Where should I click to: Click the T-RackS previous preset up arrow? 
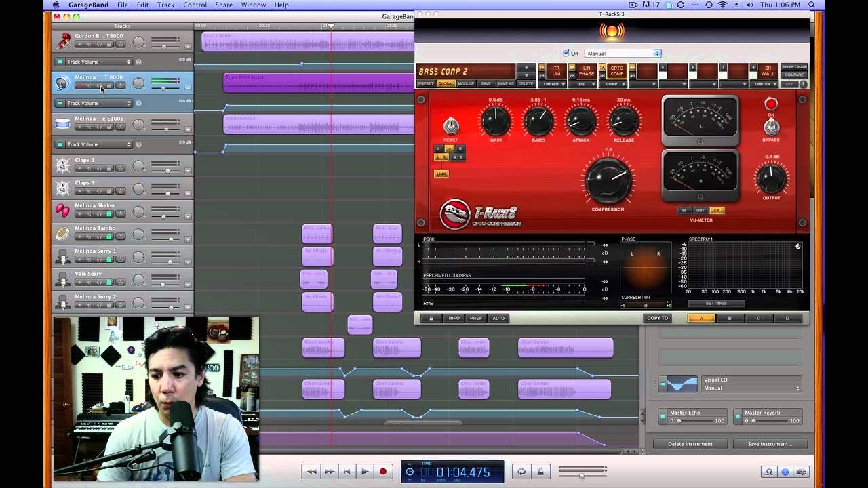pyautogui.click(x=526, y=67)
